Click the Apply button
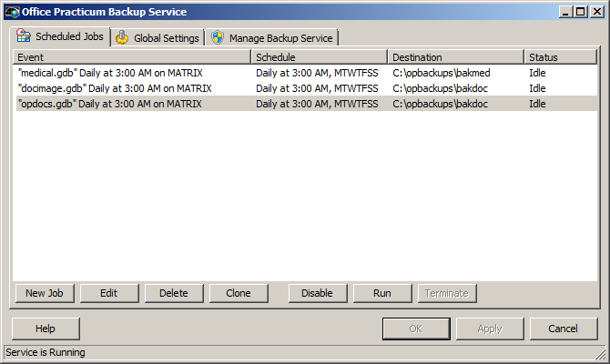 click(x=490, y=329)
